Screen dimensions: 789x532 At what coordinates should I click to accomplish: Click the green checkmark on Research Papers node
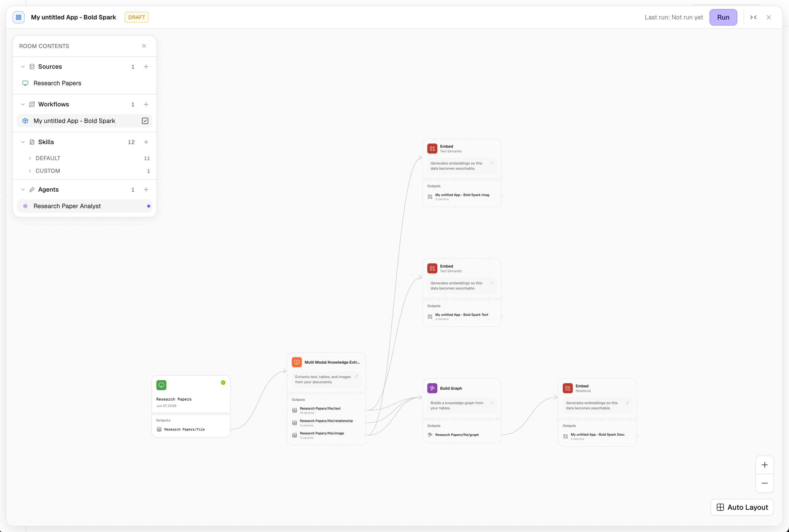(223, 383)
